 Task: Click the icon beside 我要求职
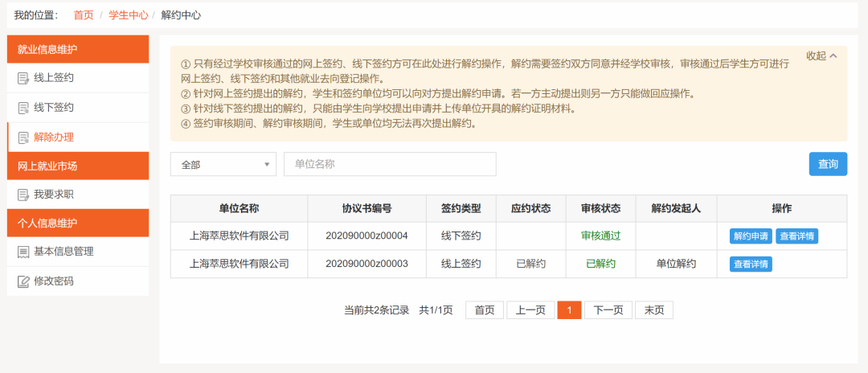point(23,195)
